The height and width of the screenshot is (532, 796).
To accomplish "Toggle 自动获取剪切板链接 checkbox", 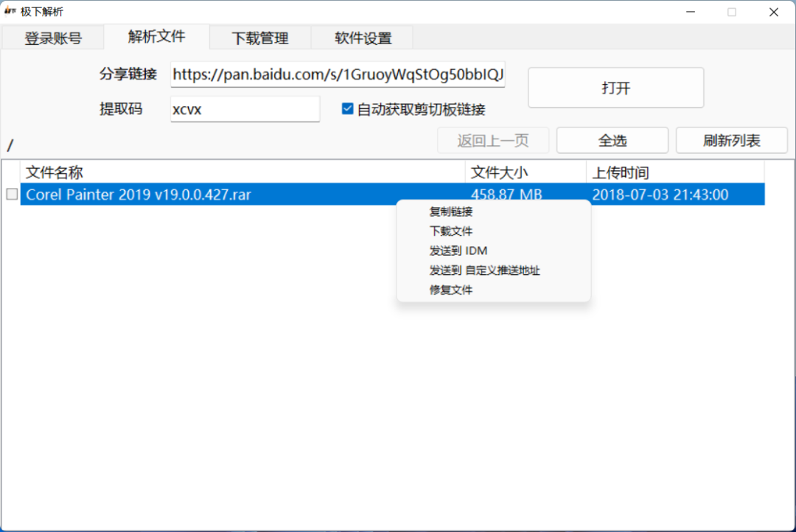I will pyautogui.click(x=348, y=109).
